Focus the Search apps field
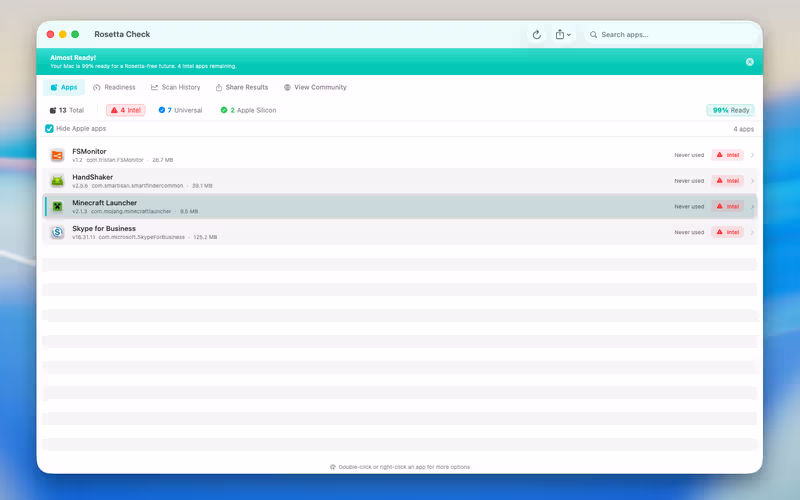This screenshot has width=800, height=500. [670, 35]
